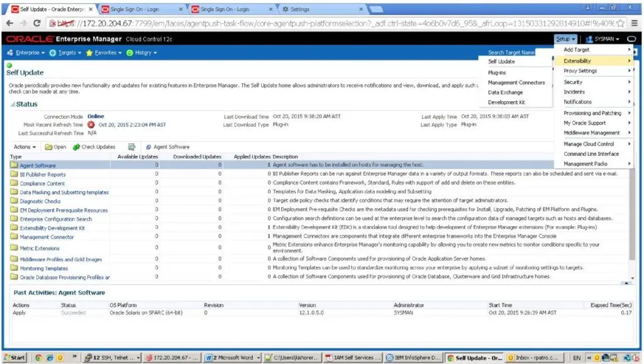Screen dimensions: 644x364
Task: Click the BI Publisher Reports folder icon
Action: coord(14,175)
